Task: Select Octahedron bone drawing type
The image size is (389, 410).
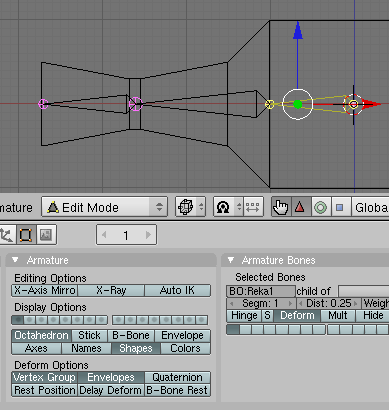Action: click(41, 335)
